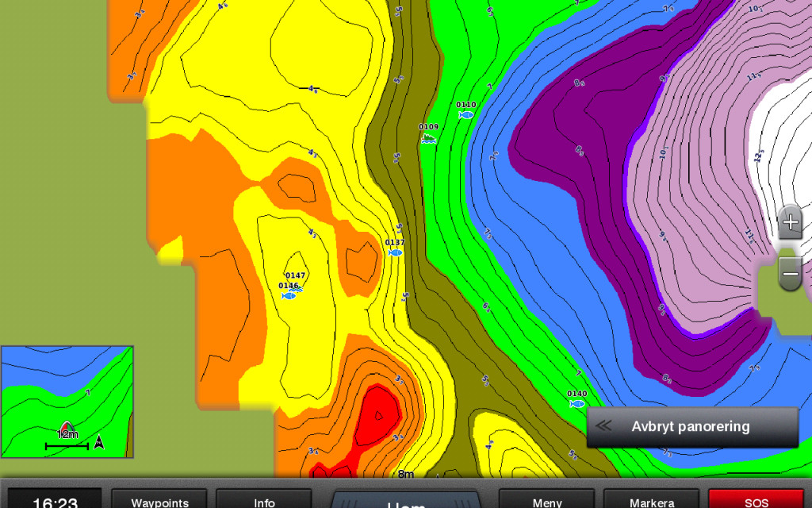Zoom out with the minus button
Image resolution: width=812 pixels, height=508 pixels.
click(x=790, y=274)
